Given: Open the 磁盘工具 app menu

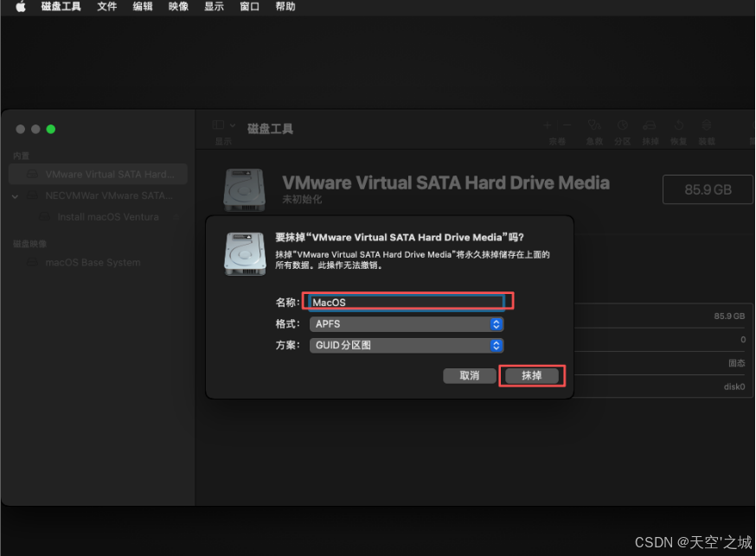Looking at the screenshot, I should [61, 7].
